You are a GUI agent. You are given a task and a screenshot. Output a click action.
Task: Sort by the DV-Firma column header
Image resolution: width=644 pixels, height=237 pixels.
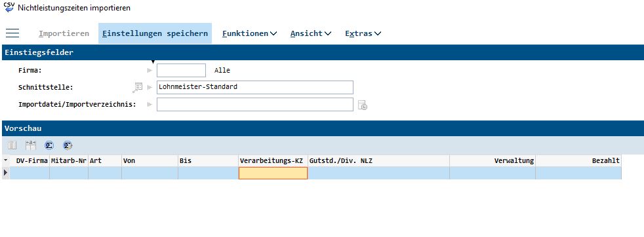[30, 161]
